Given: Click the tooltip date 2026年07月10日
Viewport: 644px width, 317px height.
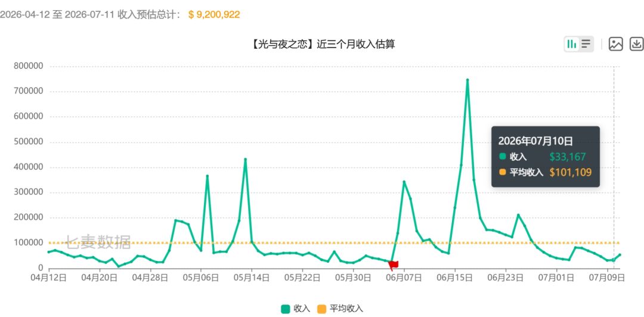Looking at the screenshot, I should 535,141.
